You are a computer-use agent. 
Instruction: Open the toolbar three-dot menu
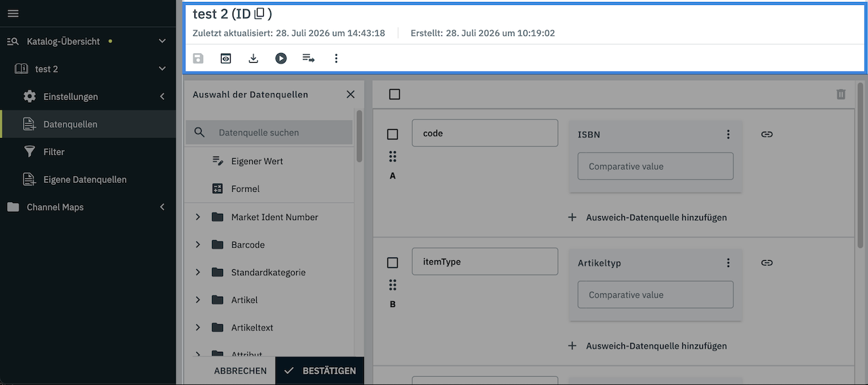pyautogui.click(x=336, y=59)
